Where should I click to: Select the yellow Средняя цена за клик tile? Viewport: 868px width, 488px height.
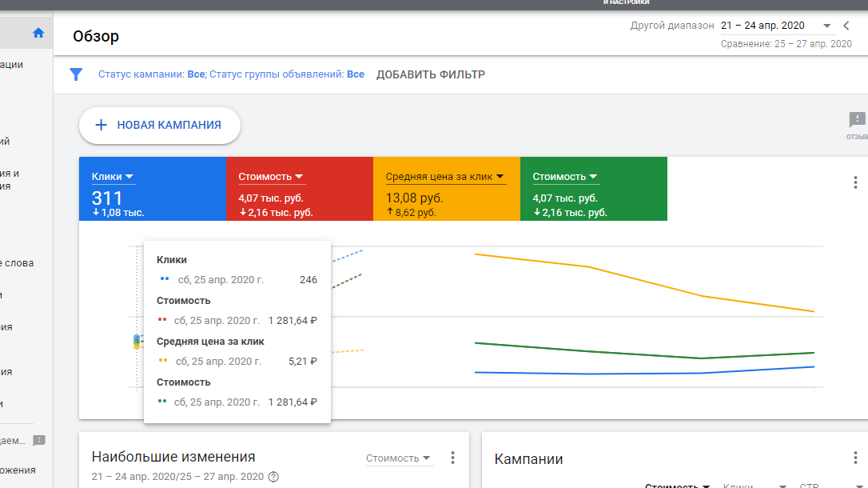(x=446, y=189)
